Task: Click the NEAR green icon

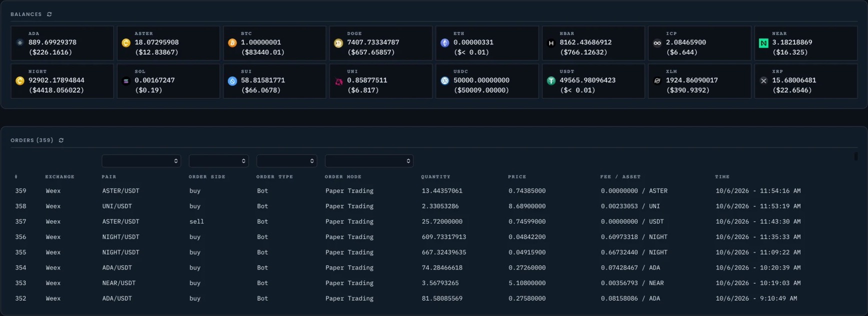Action: 763,43
